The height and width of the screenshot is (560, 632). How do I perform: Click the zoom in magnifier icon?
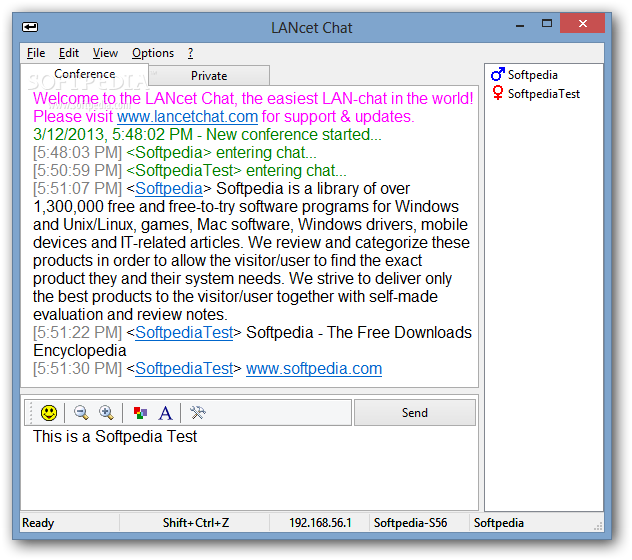pos(106,412)
